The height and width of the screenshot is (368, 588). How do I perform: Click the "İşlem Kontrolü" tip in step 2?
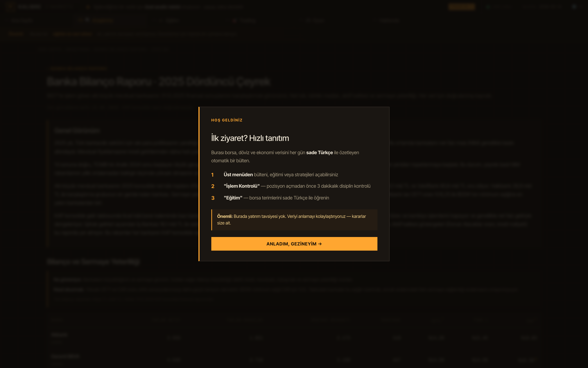(297, 186)
